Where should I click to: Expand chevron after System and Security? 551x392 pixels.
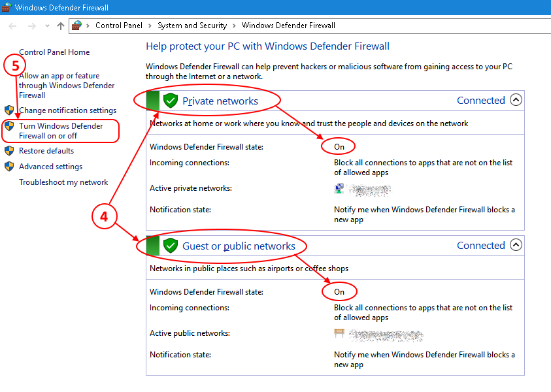coord(234,25)
